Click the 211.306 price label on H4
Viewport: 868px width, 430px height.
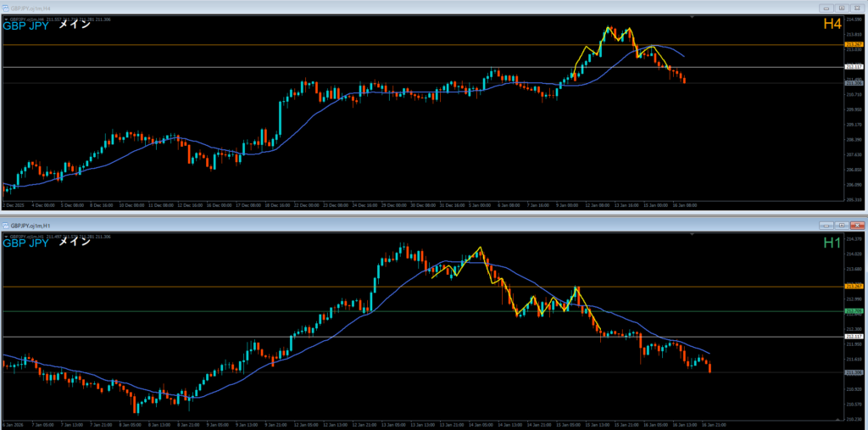[x=854, y=82]
